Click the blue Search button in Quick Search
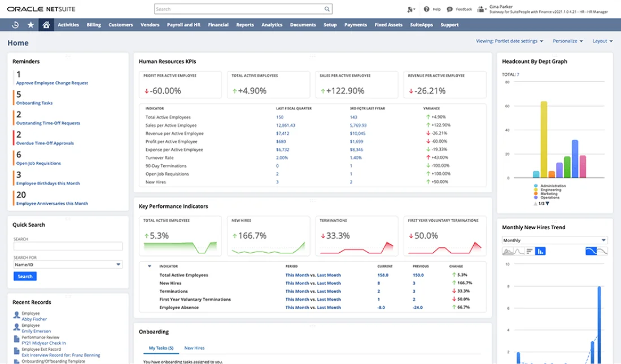 [25, 277]
